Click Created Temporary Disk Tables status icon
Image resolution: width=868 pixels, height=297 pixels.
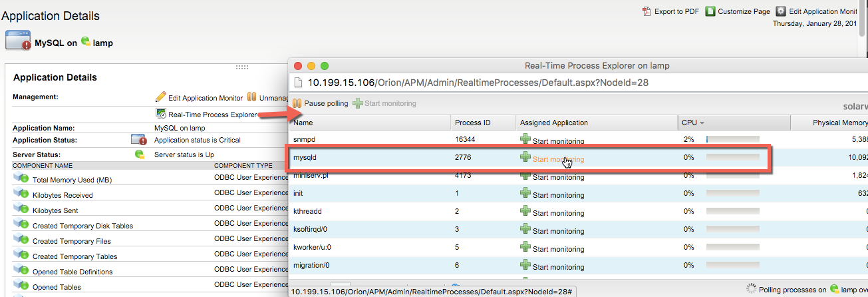21,224
